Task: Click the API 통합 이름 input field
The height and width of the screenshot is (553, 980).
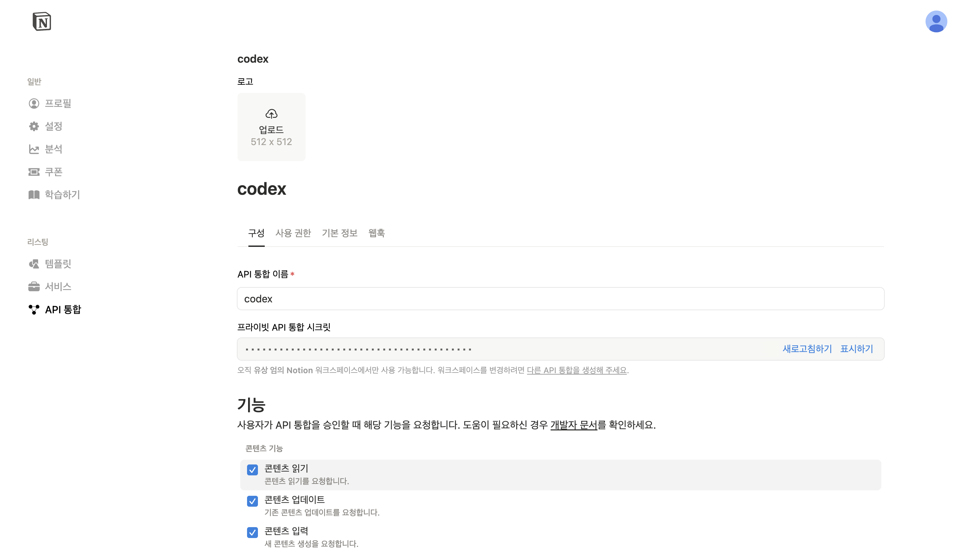Action: (560, 299)
